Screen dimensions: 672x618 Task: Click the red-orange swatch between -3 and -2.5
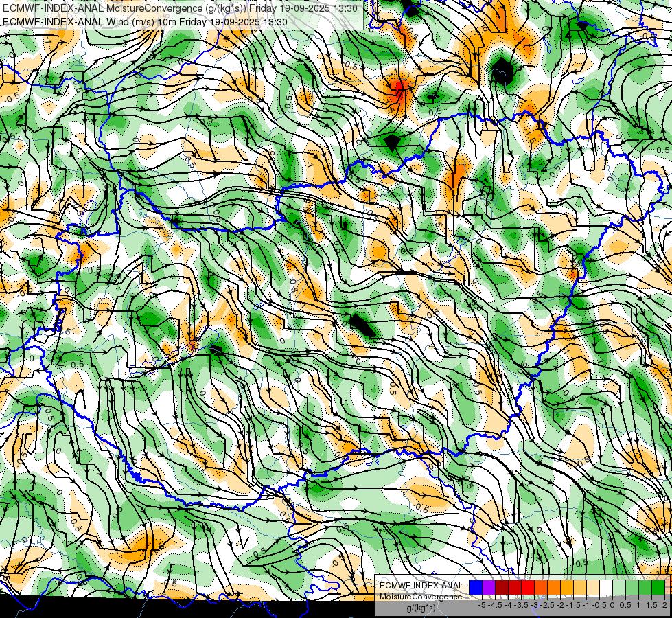pos(541,587)
